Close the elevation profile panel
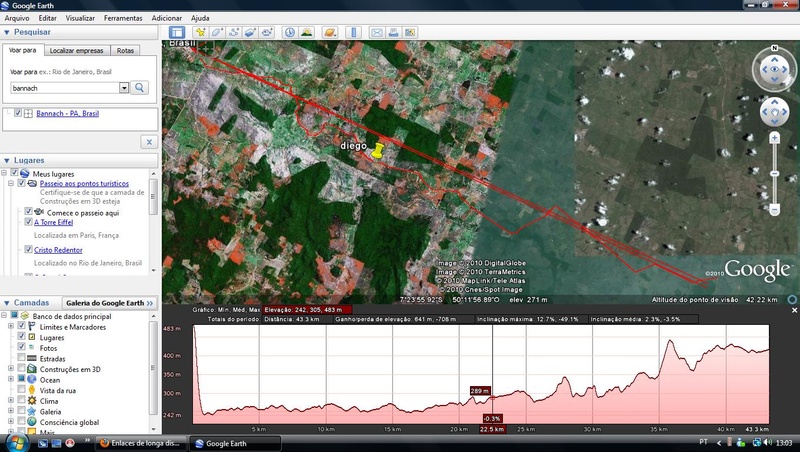 pyautogui.click(x=794, y=310)
